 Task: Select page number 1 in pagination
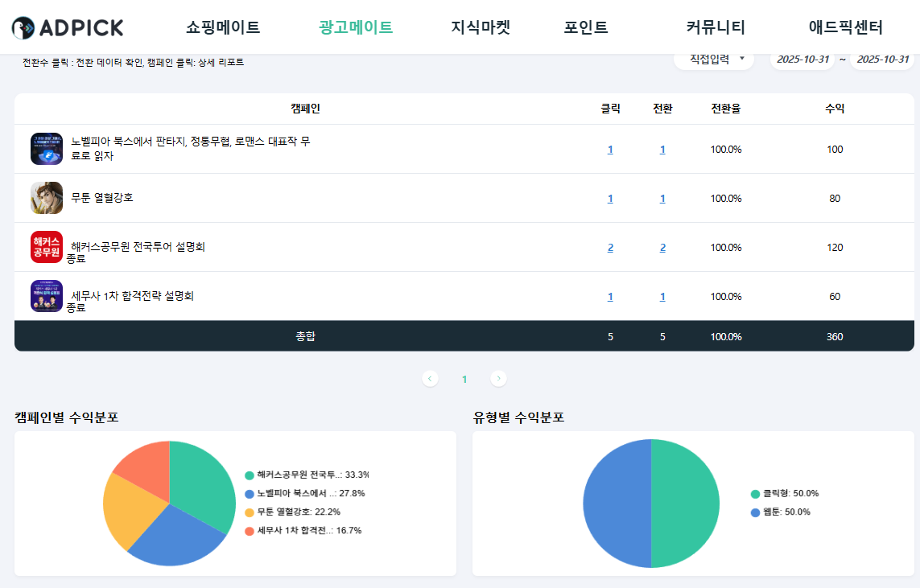[x=464, y=379]
